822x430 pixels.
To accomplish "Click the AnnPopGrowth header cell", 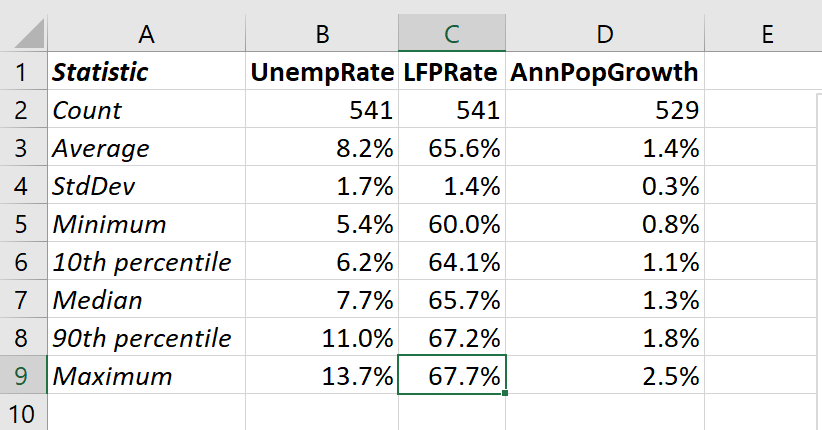I will click(605, 72).
